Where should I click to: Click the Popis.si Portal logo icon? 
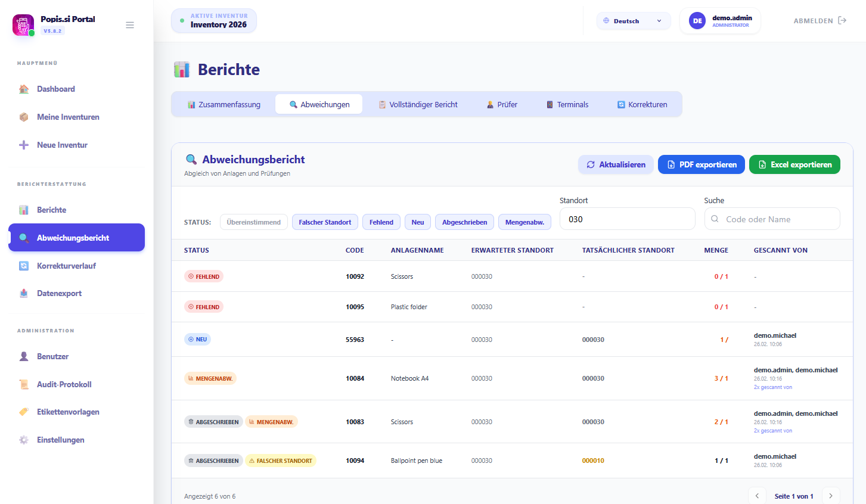(x=23, y=25)
